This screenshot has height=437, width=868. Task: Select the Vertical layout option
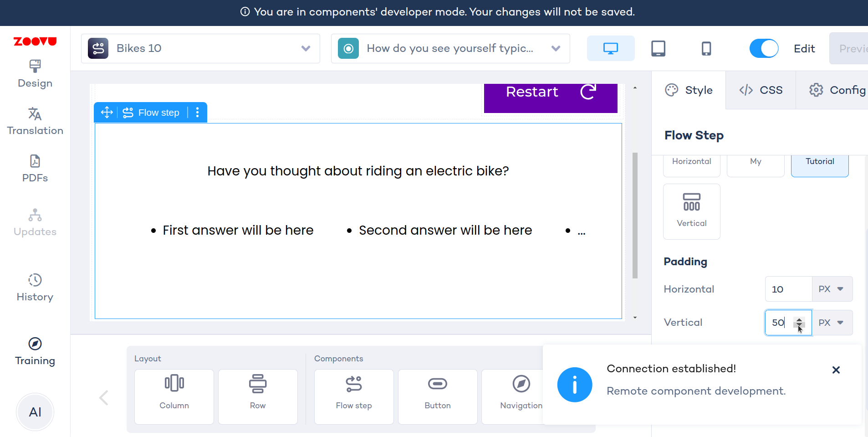(x=691, y=211)
